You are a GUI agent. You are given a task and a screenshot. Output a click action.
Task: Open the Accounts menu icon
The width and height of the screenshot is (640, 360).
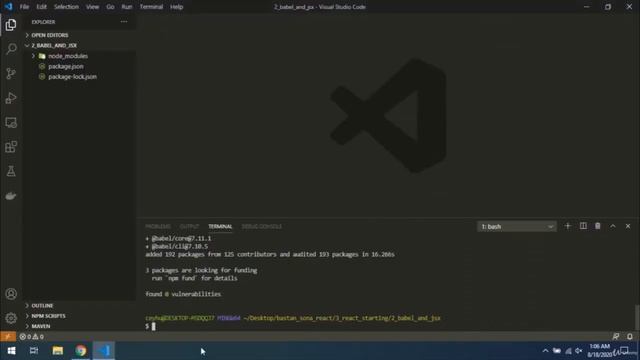(x=11, y=294)
